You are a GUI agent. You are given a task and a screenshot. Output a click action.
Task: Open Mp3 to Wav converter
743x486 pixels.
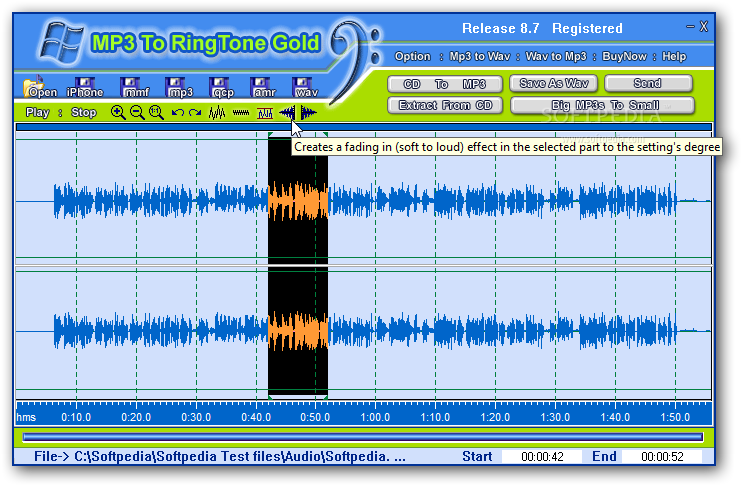pyautogui.click(x=480, y=56)
